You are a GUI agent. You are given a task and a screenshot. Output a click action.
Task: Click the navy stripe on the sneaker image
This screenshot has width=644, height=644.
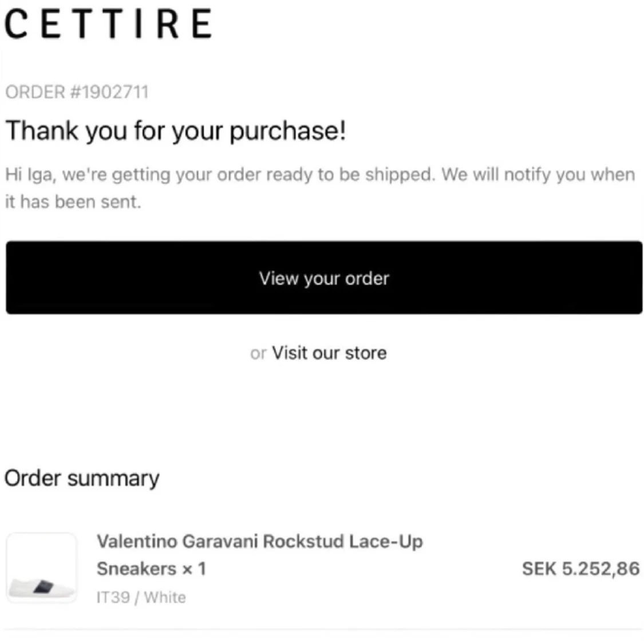[43, 587]
